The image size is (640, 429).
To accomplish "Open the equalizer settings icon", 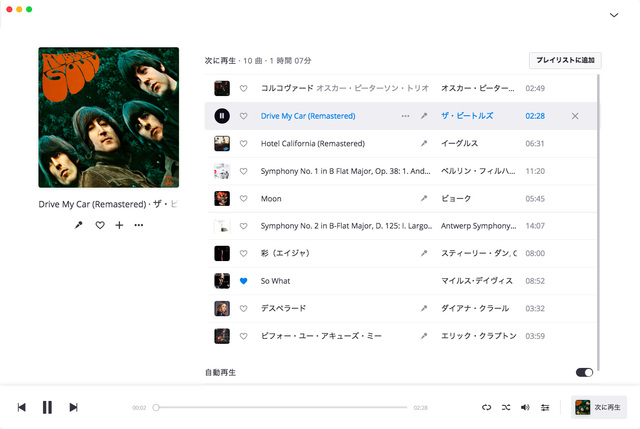I will [545, 407].
